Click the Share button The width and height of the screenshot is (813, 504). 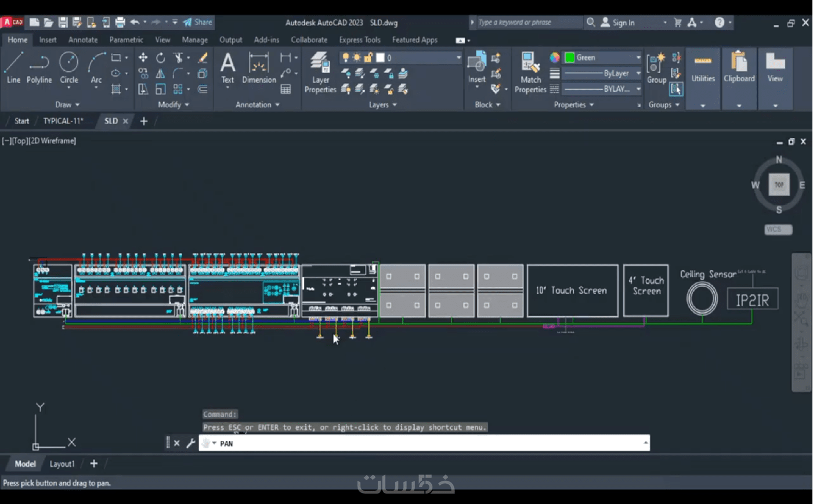click(x=198, y=22)
